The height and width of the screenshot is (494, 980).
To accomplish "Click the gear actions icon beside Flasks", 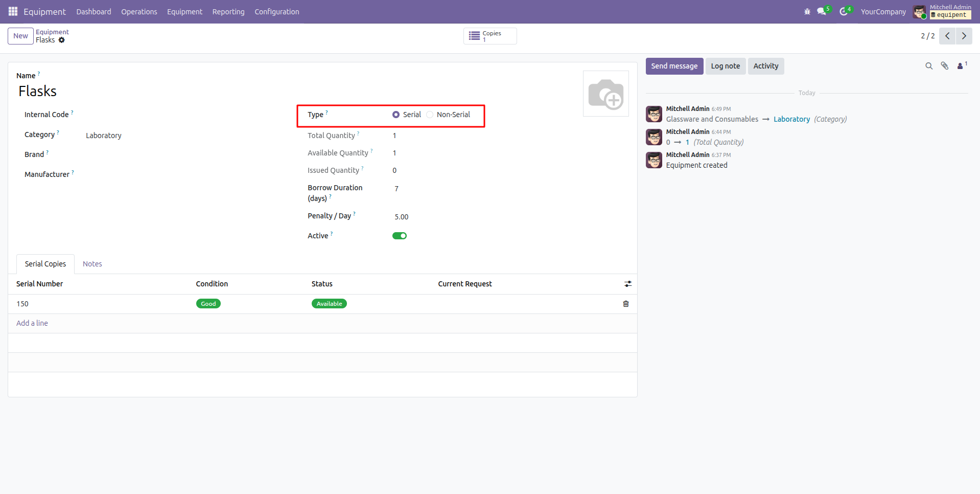I will [x=62, y=40].
